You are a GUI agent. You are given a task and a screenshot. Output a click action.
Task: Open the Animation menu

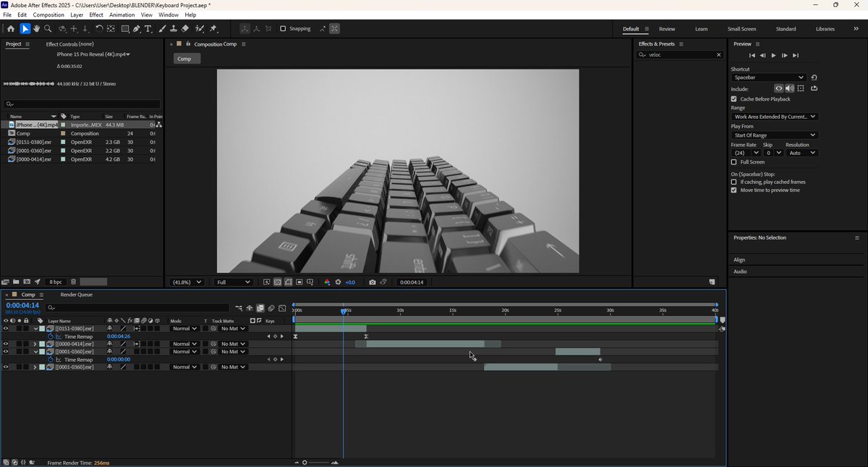tap(122, 14)
